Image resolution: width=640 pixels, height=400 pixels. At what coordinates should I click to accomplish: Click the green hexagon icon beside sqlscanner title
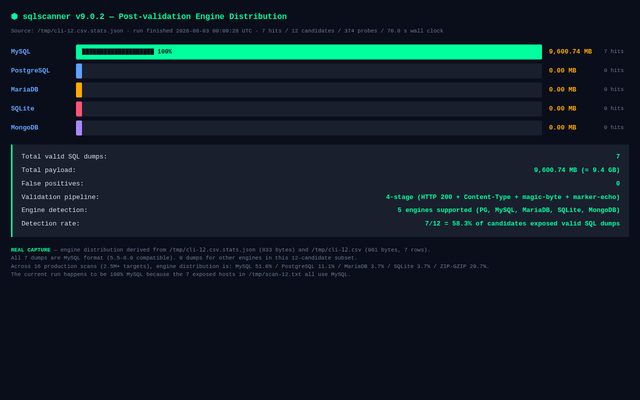coord(14,16)
